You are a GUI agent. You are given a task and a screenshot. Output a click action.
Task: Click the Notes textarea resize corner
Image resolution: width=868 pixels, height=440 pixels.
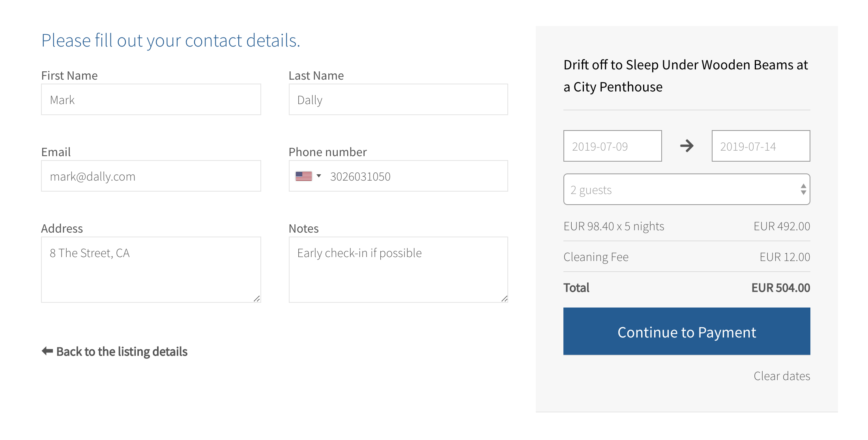504,298
